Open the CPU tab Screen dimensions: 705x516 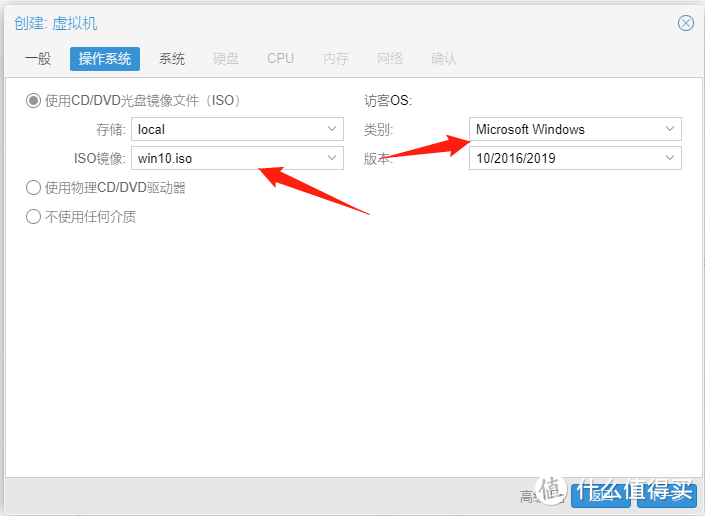[281, 58]
